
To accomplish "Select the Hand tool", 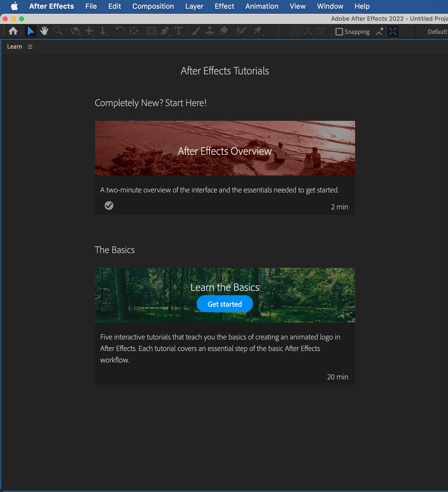I will click(x=44, y=31).
